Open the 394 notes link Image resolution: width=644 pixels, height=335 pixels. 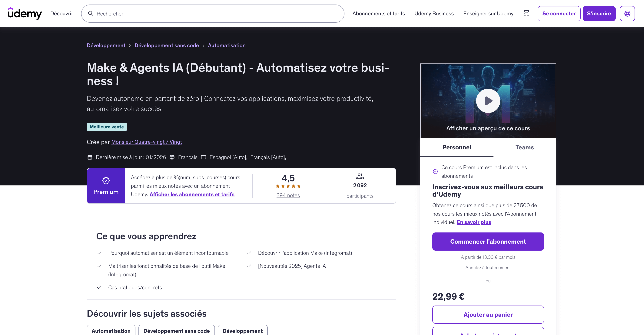288,195
